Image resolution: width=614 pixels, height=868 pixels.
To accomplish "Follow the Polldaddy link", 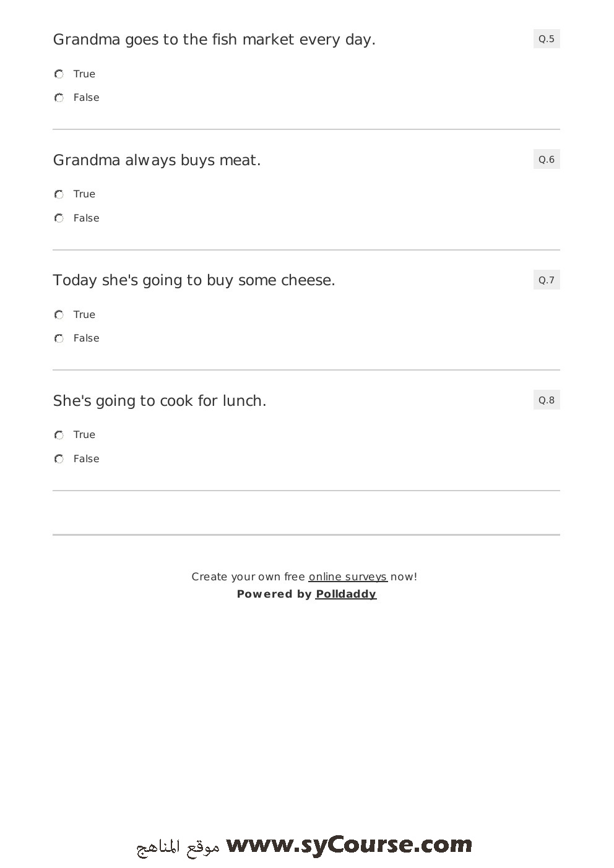I will (346, 594).
